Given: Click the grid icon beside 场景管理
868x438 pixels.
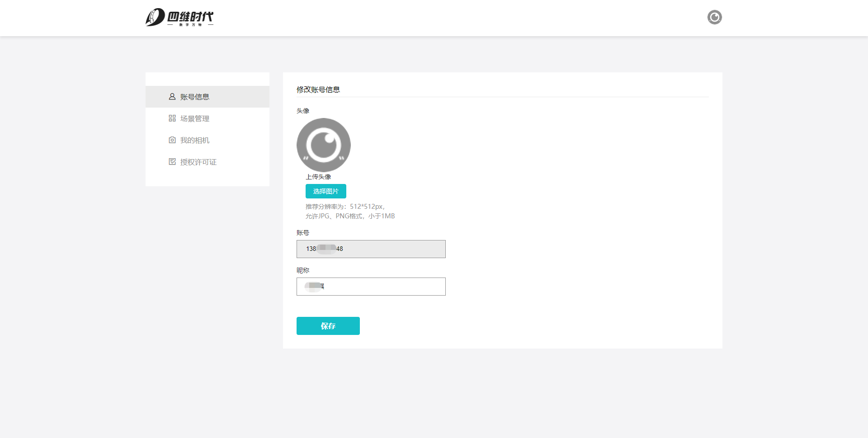Looking at the screenshot, I should (x=172, y=118).
